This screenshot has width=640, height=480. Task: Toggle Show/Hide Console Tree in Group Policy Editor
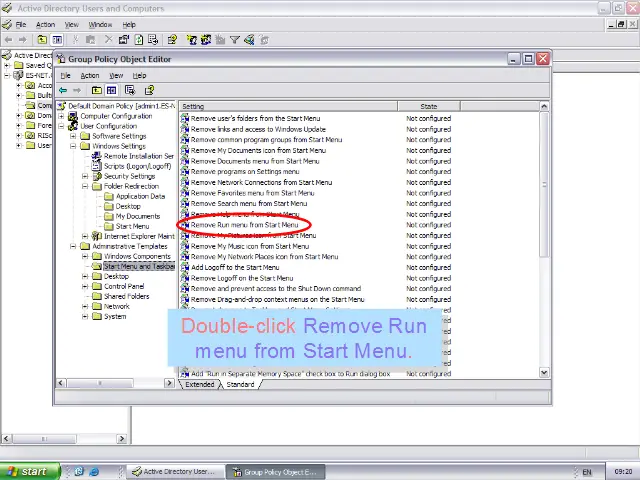(x=111, y=90)
